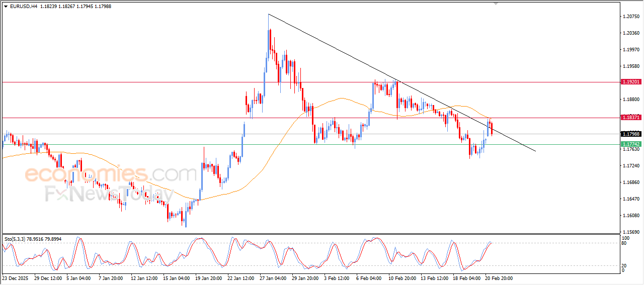Click the red 1.19201 price label

point(630,81)
